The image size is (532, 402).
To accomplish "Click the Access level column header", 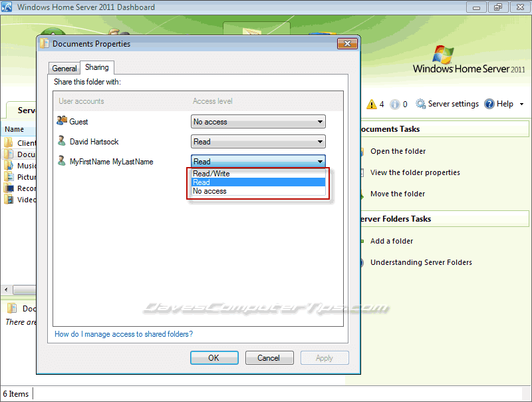I will pos(212,101).
